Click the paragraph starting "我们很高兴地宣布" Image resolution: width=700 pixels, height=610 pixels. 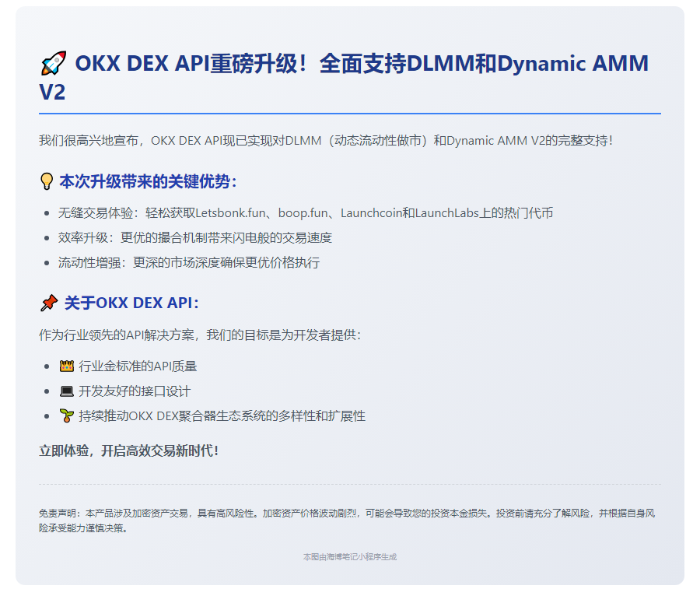coord(325,141)
